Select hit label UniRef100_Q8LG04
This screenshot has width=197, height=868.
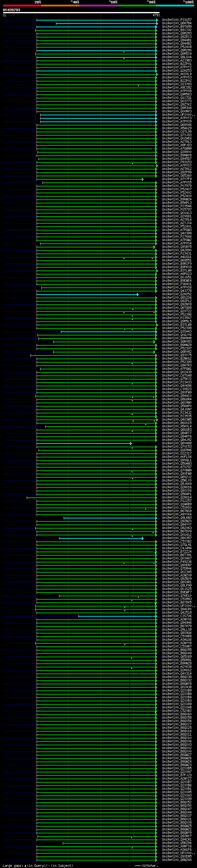[x=176, y=57]
